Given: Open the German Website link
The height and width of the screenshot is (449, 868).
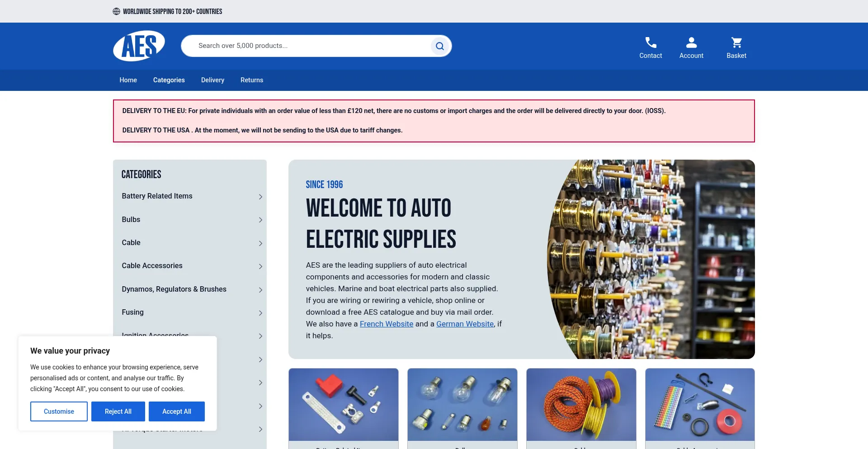Looking at the screenshot, I should tap(465, 324).
